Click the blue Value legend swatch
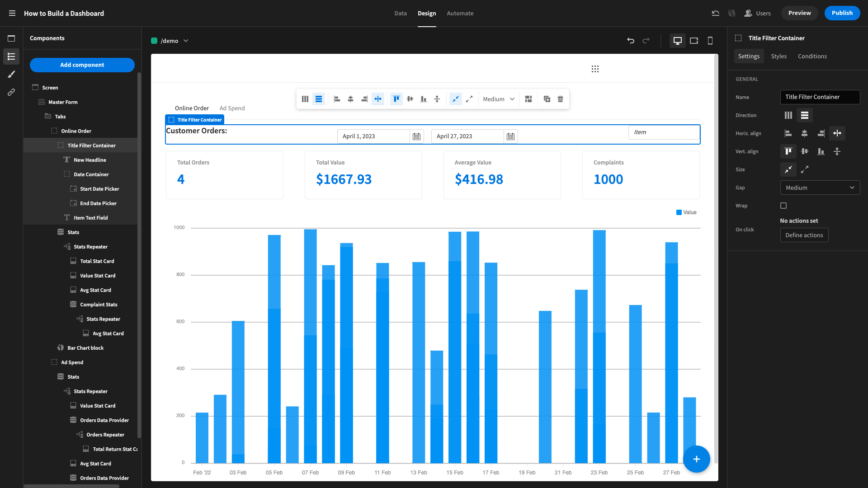Viewport: 868px width, 488px height. [679, 212]
